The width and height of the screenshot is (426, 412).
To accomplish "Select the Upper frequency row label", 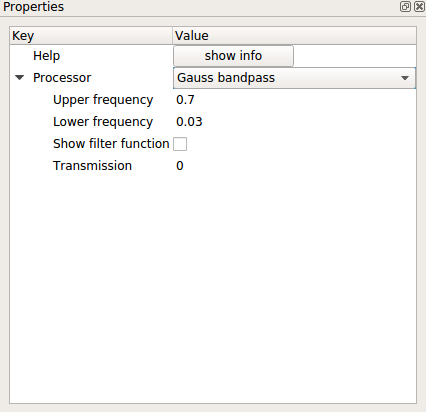I will [103, 100].
